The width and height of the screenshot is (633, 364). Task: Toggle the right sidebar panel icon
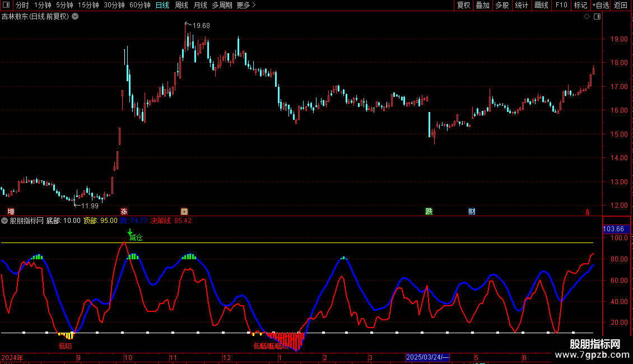(597, 17)
